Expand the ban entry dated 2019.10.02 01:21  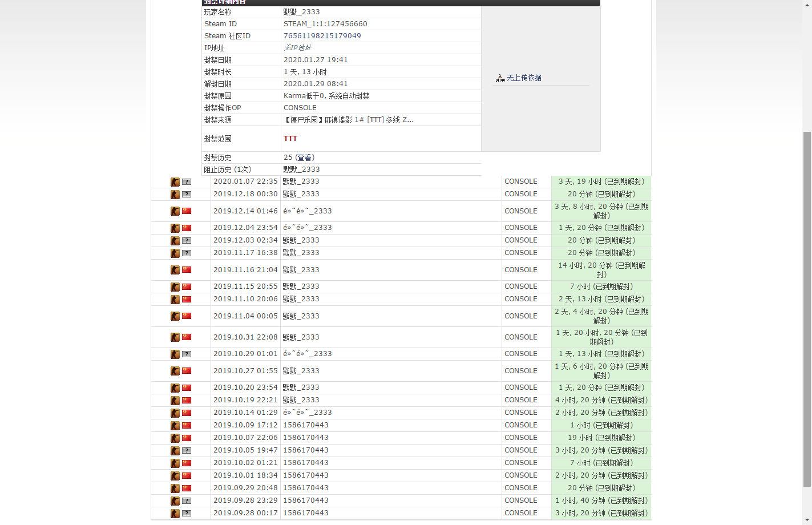point(245,463)
